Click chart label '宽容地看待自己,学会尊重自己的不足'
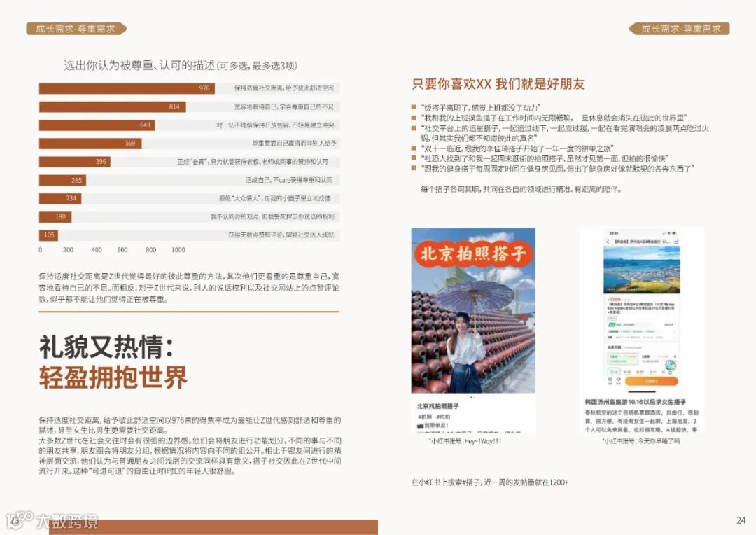756x535 pixels. (x=284, y=106)
